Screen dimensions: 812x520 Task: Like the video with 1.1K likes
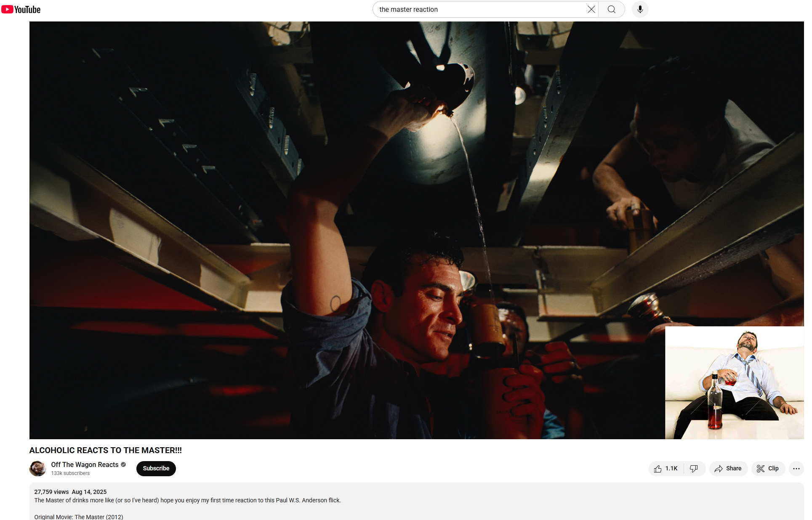(x=666, y=468)
